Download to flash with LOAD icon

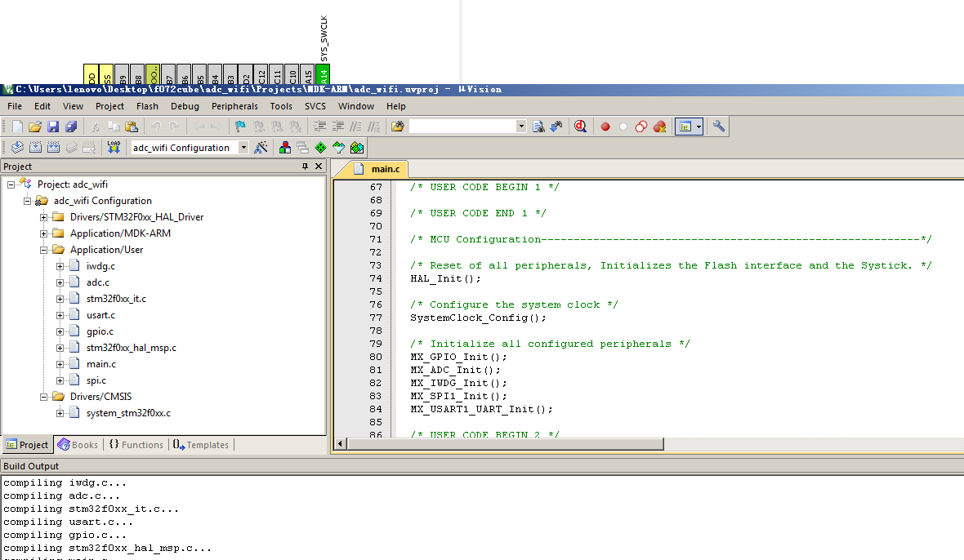point(114,148)
